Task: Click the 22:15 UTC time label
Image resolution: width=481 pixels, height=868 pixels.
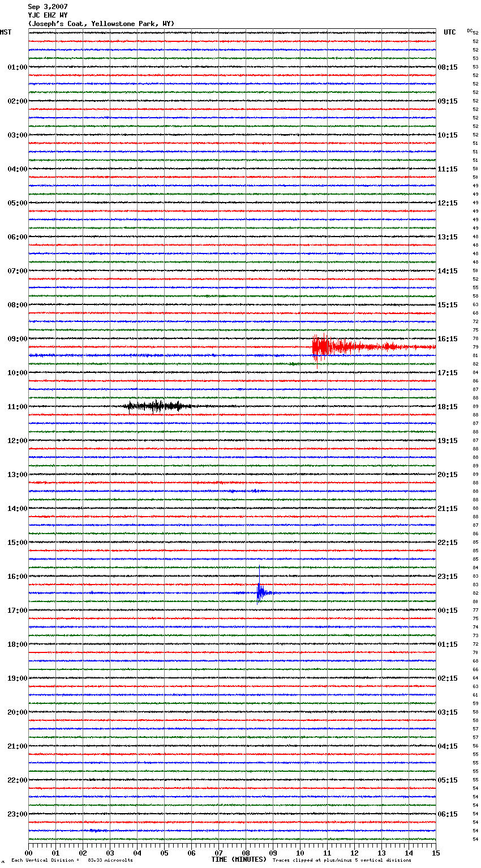Action: tap(448, 543)
